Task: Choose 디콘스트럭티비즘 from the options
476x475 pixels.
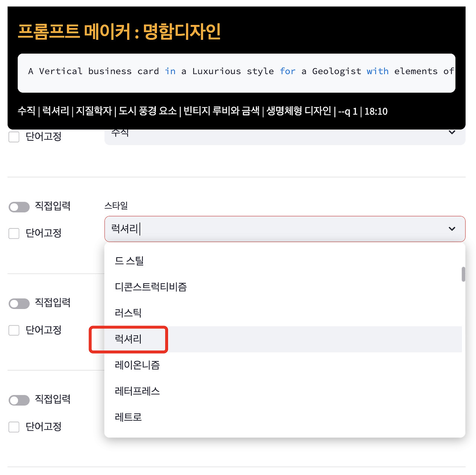Action: (151, 287)
